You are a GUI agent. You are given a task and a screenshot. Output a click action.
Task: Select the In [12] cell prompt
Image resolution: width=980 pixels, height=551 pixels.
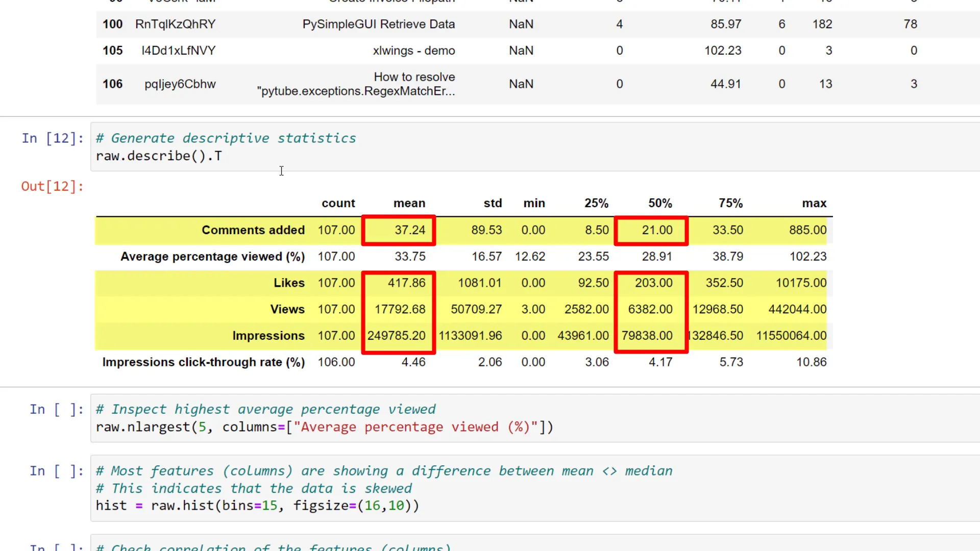pos(52,138)
